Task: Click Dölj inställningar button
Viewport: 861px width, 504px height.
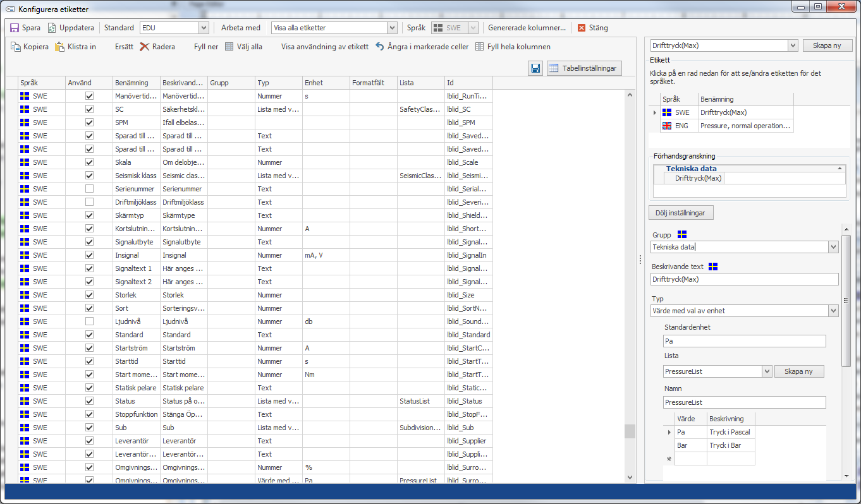Action: click(x=681, y=213)
